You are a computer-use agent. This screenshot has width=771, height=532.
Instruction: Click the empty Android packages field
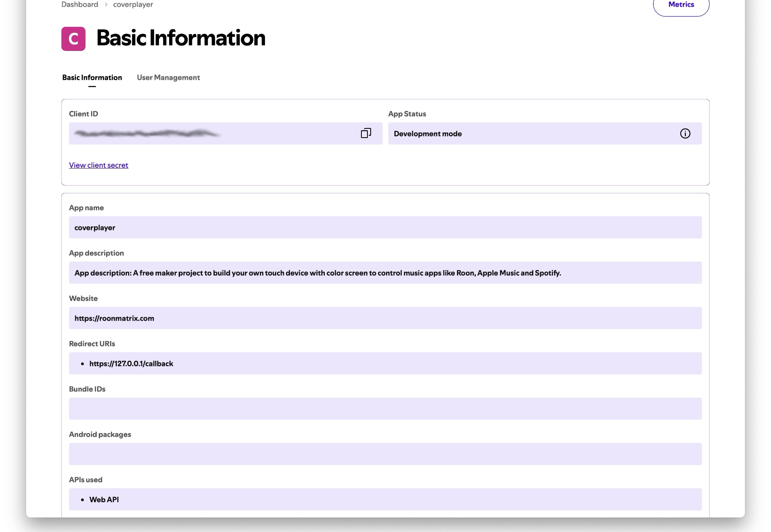click(x=385, y=454)
